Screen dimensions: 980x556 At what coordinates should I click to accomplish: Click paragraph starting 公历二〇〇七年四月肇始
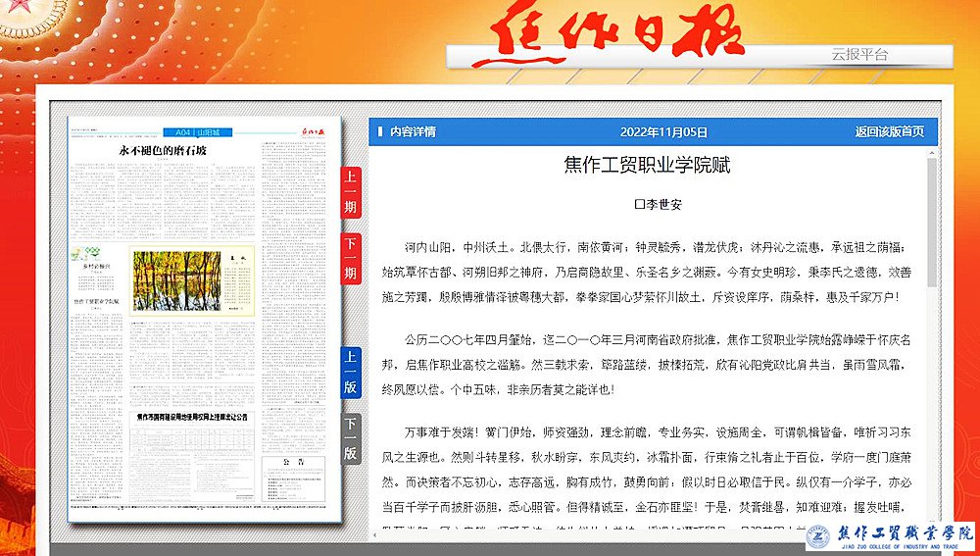pyautogui.click(x=647, y=365)
